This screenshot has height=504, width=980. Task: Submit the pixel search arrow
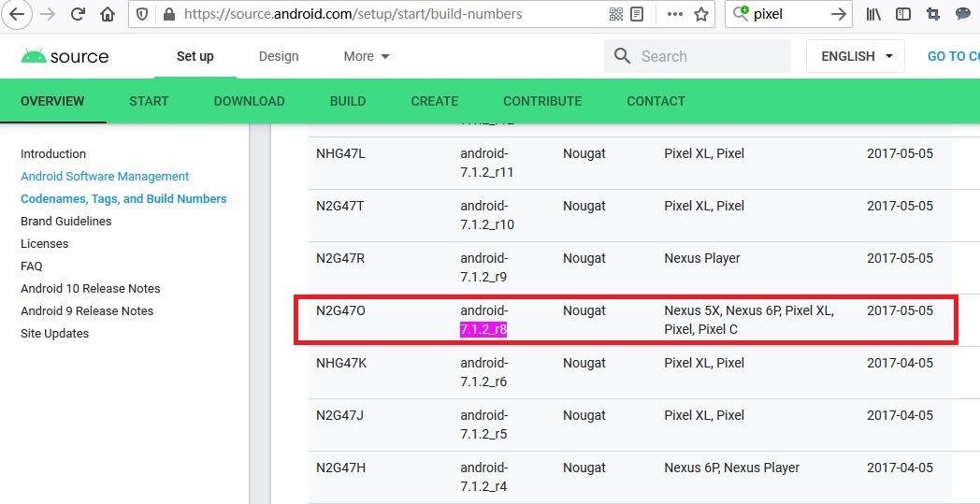click(x=838, y=14)
